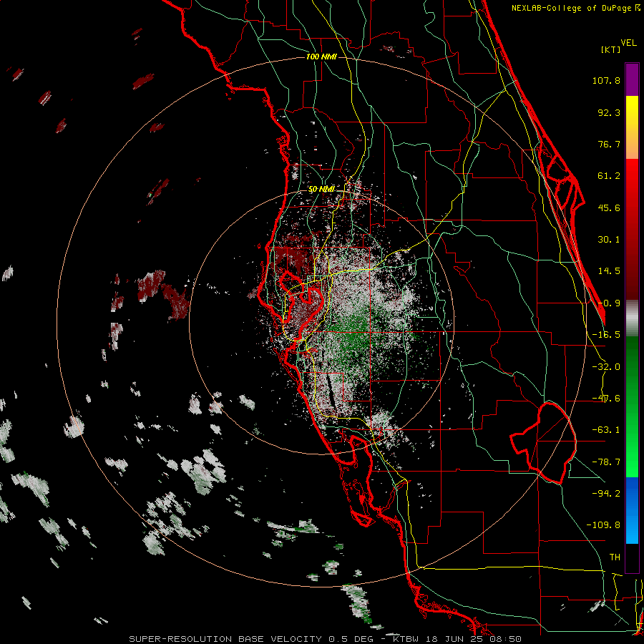Viewport: 644px width, 644px height.
Task: Click the 45.6 scale value
Action: (609, 208)
